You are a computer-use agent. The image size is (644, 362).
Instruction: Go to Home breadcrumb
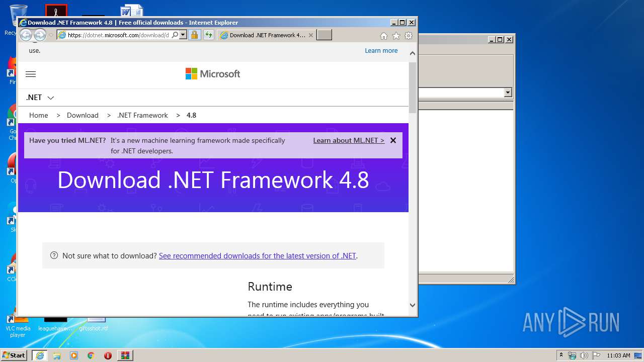coord(39,115)
